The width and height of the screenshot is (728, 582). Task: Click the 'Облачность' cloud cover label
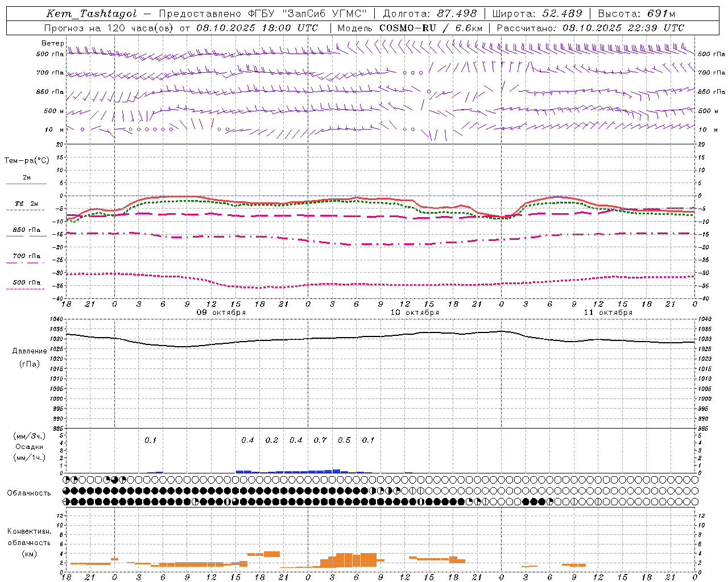coord(29,493)
